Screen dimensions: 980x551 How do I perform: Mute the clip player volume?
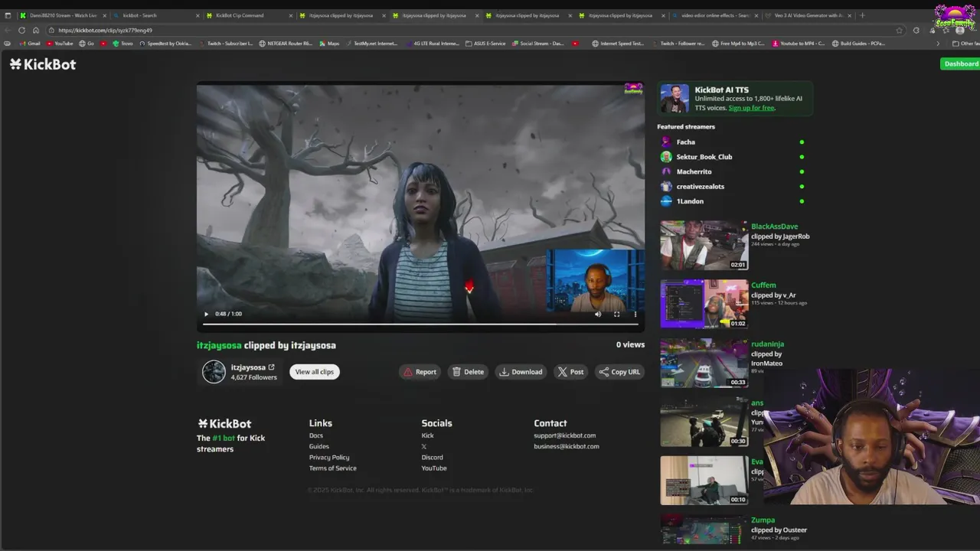point(598,314)
